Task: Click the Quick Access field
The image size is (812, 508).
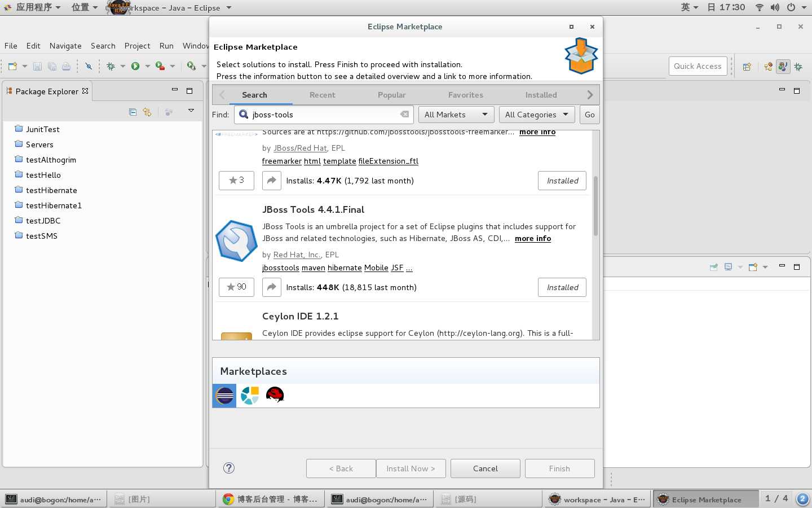Action: [698, 66]
